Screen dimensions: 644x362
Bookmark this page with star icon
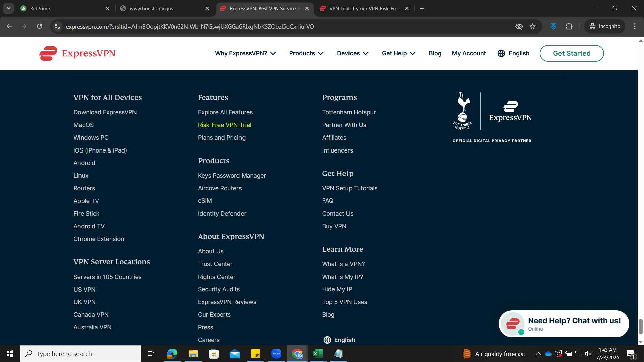click(x=533, y=26)
